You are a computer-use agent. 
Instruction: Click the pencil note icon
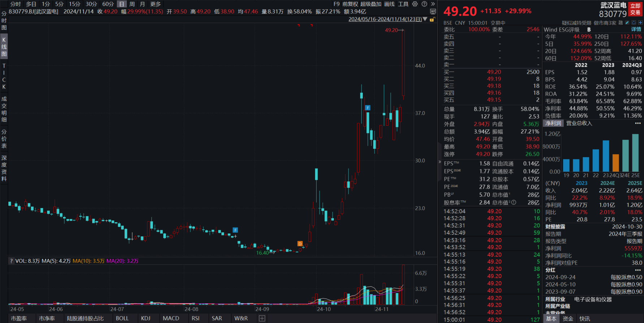[627, 23]
